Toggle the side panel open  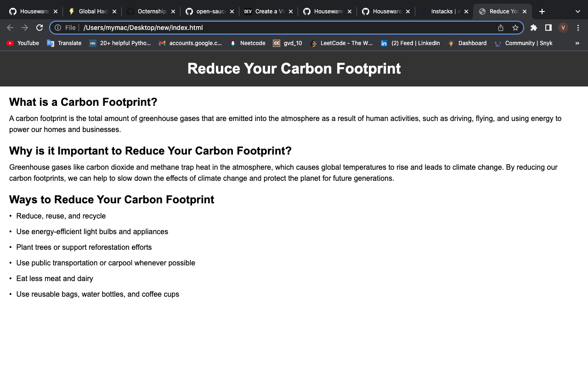click(548, 28)
